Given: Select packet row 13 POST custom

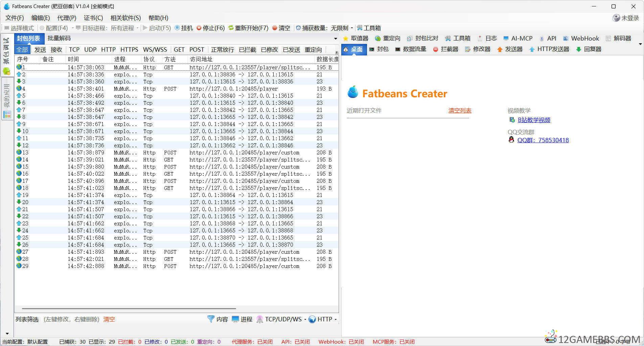Looking at the screenshot, I should [x=177, y=153].
